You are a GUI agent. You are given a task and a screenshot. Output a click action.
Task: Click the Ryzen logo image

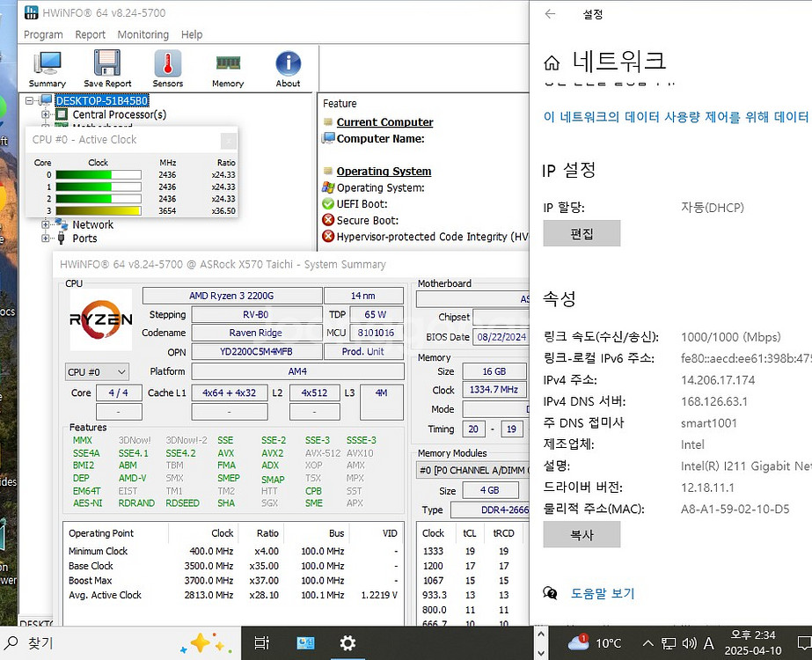[x=101, y=319]
